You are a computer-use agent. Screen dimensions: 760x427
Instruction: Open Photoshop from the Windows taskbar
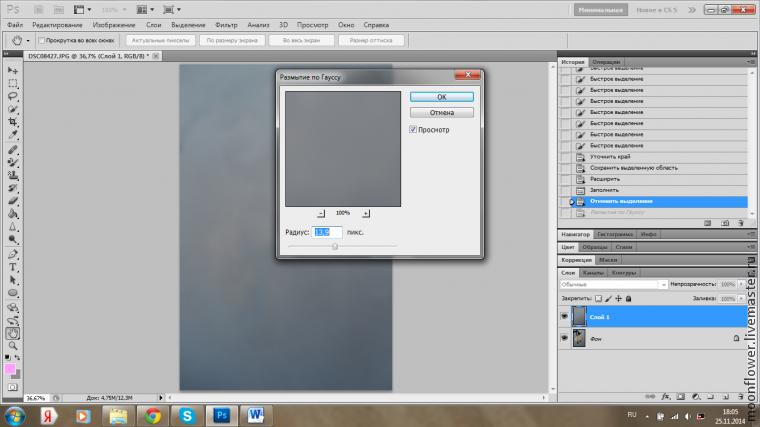pos(223,414)
